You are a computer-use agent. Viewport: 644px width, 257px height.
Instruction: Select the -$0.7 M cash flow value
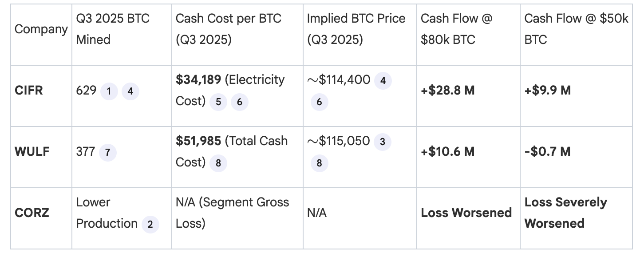point(548,152)
